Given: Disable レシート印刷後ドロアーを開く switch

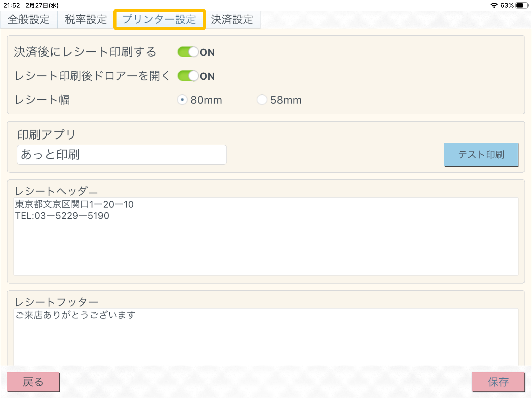Looking at the screenshot, I should pyautogui.click(x=188, y=76).
